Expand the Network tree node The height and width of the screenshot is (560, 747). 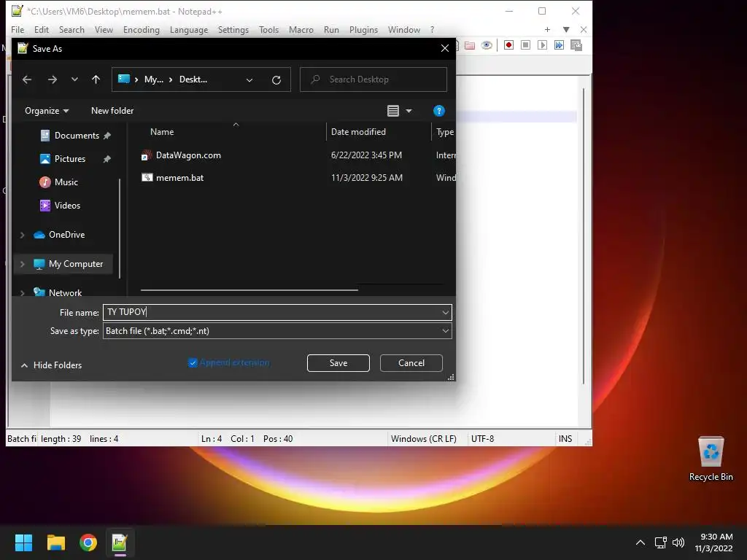23,293
